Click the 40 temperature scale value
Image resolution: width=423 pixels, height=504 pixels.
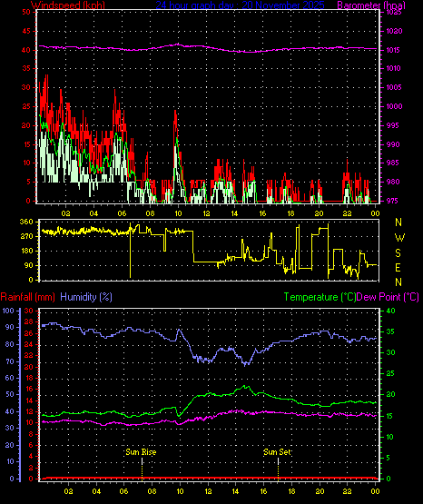point(391,311)
